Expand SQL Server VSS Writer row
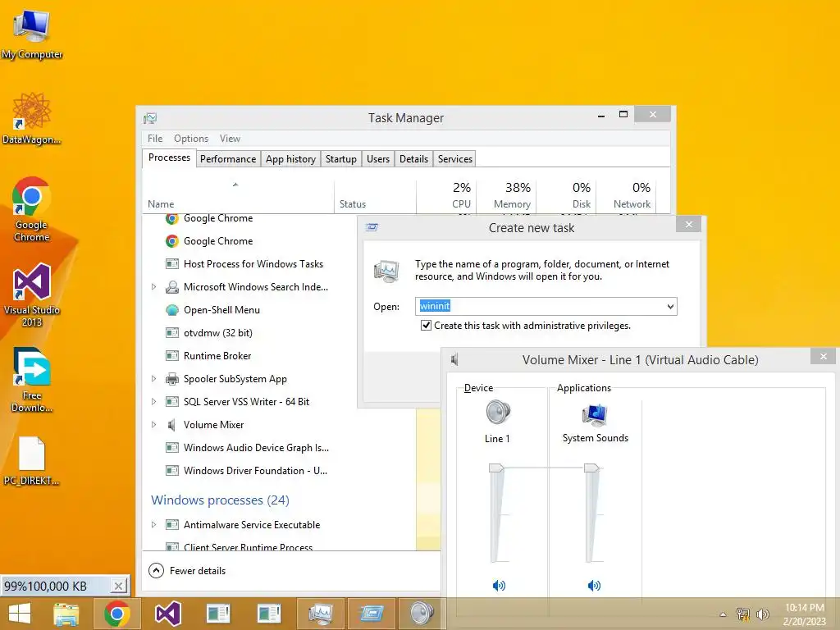This screenshot has width=840, height=630. 153,402
